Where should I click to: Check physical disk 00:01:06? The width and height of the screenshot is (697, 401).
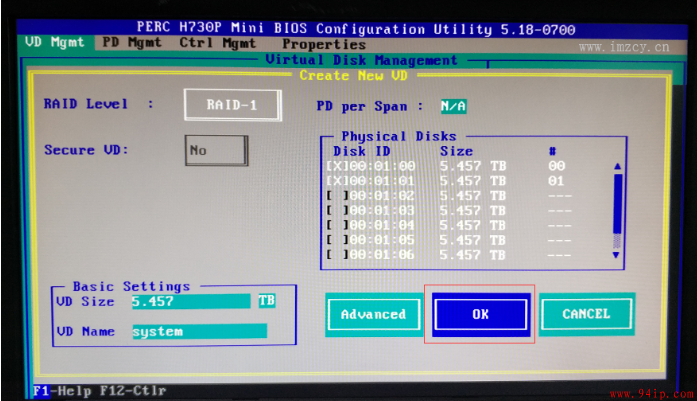(x=338, y=255)
